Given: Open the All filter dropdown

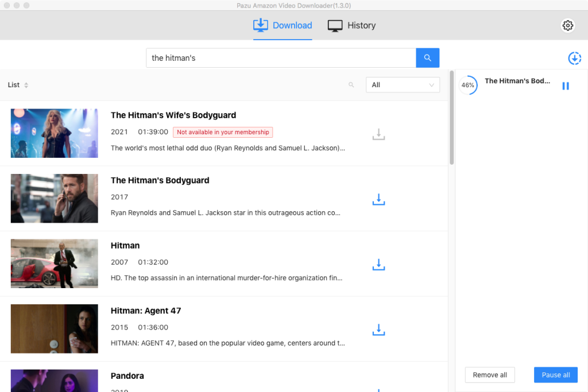Looking at the screenshot, I should (403, 85).
